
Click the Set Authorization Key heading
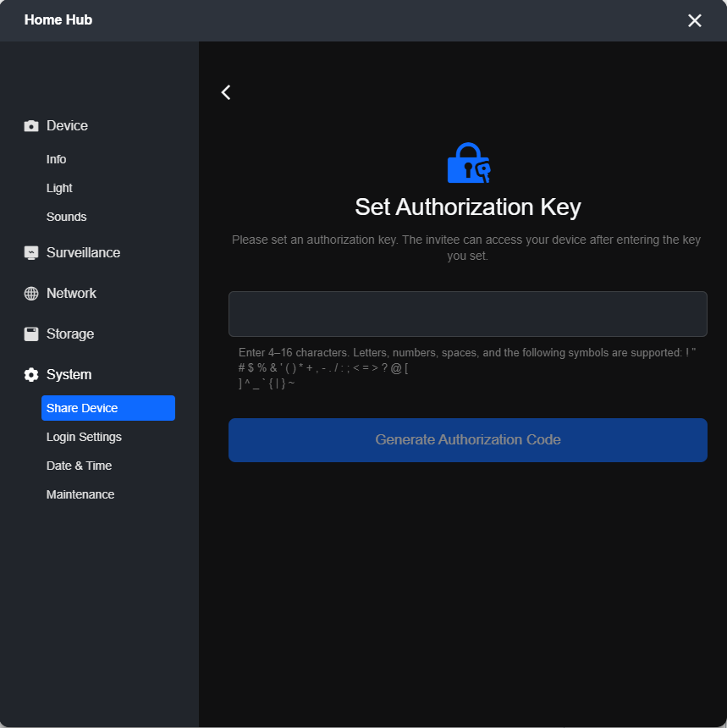click(468, 207)
